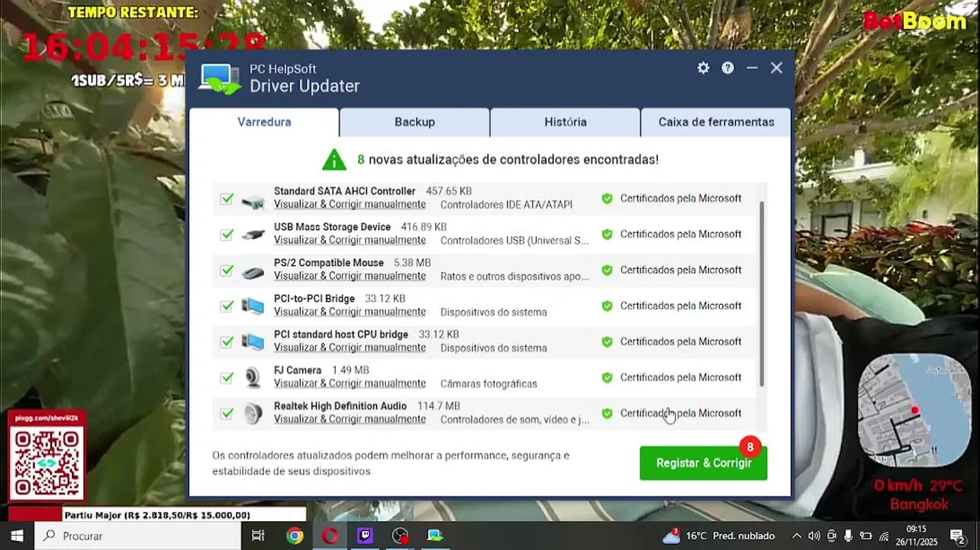
Task: Click the PCI standard host CPU bridge icon
Action: [x=253, y=342]
